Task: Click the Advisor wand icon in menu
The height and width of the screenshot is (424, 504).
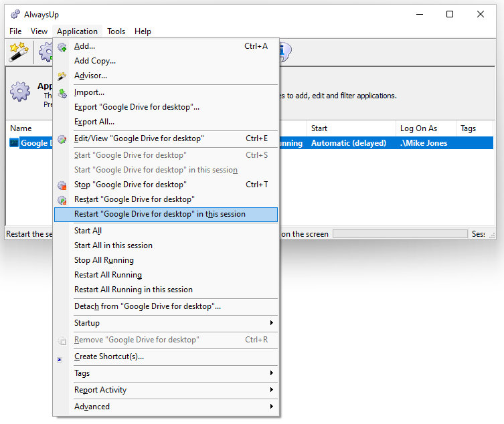Action: 62,76
